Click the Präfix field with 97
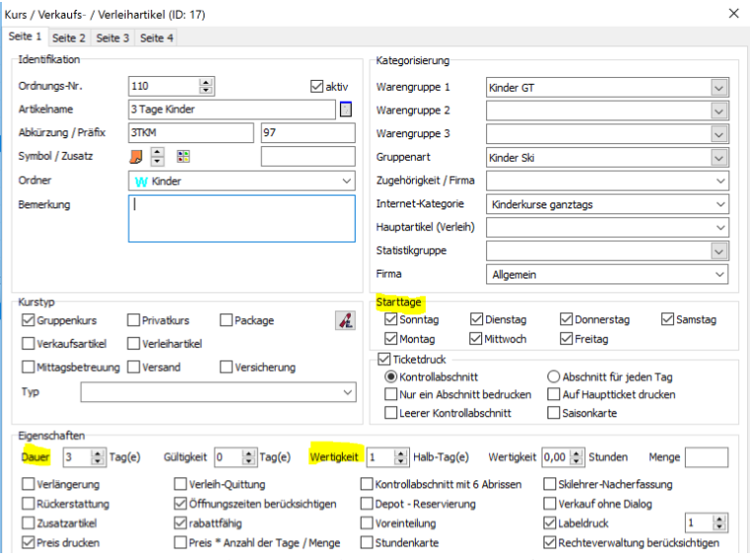Viewport: 750px width, 560px height. pyautogui.click(x=308, y=133)
